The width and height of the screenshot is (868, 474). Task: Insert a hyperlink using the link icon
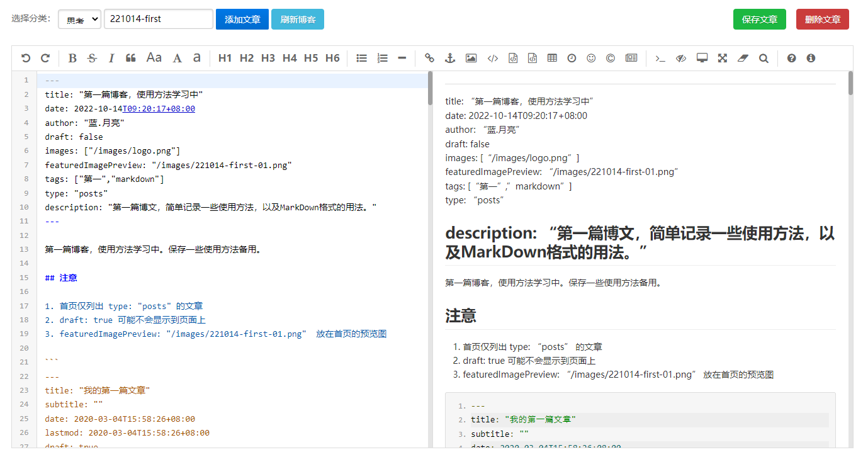click(x=429, y=58)
